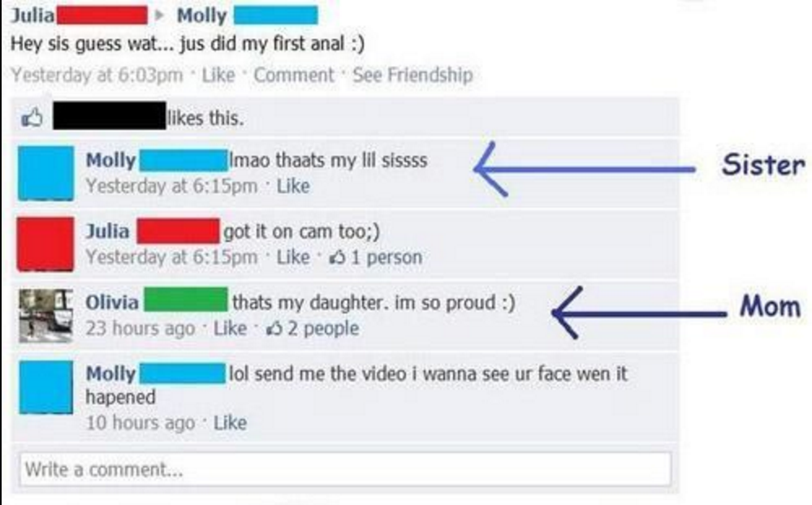The height and width of the screenshot is (505, 812).
Task: Click the thumbs-up icon next to '2 people'
Action: [x=274, y=327]
